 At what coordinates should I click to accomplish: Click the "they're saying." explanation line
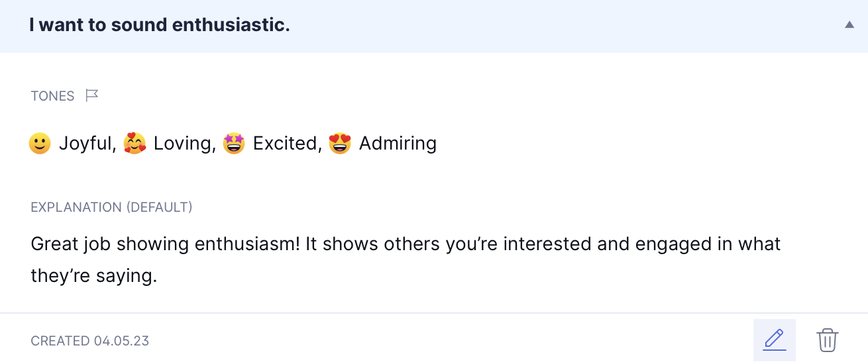tap(94, 276)
